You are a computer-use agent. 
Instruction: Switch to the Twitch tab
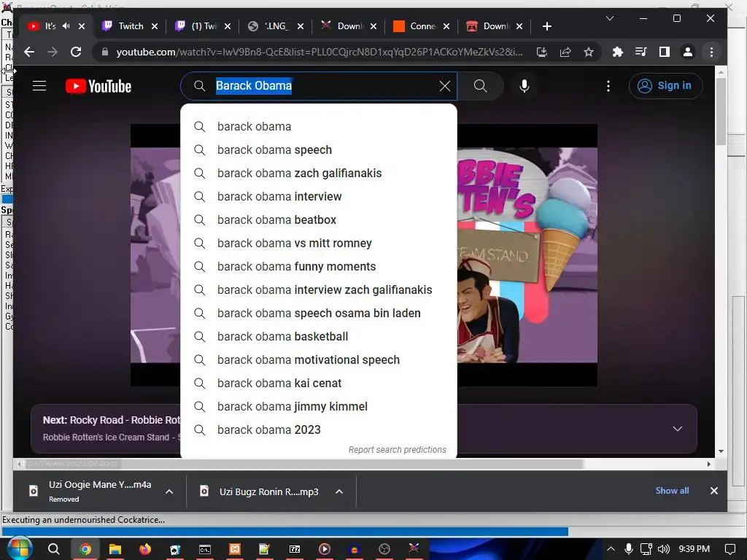pyautogui.click(x=130, y=26)
